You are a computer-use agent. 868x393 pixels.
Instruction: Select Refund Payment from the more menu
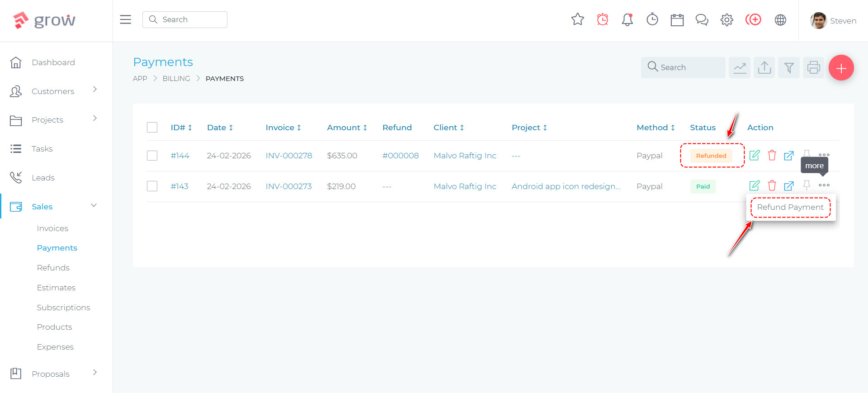[x=790, y=207]
